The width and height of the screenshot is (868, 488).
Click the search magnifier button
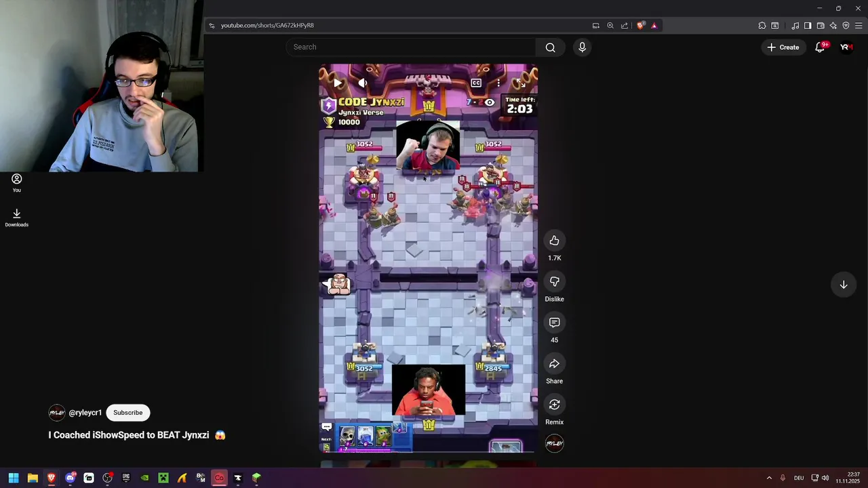pos(551,47)
